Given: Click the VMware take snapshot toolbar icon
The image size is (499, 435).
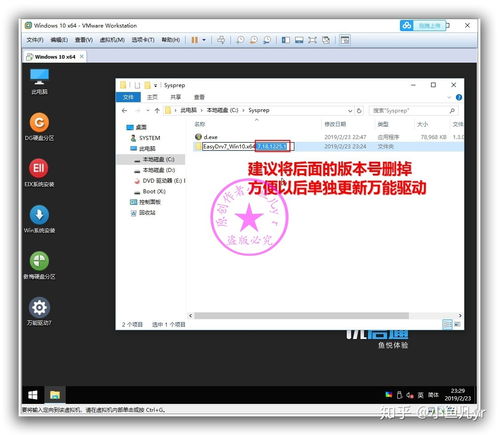Looking at the screenshot, I should coord(240,40).
